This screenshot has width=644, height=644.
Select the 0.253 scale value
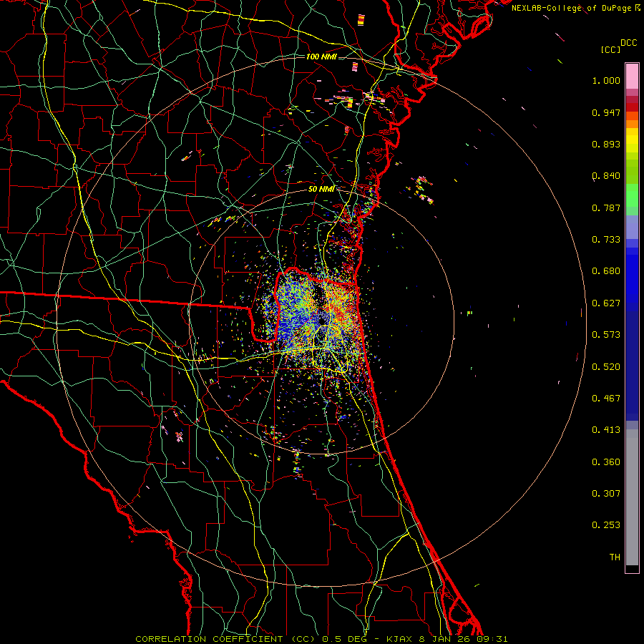point(606,525)
